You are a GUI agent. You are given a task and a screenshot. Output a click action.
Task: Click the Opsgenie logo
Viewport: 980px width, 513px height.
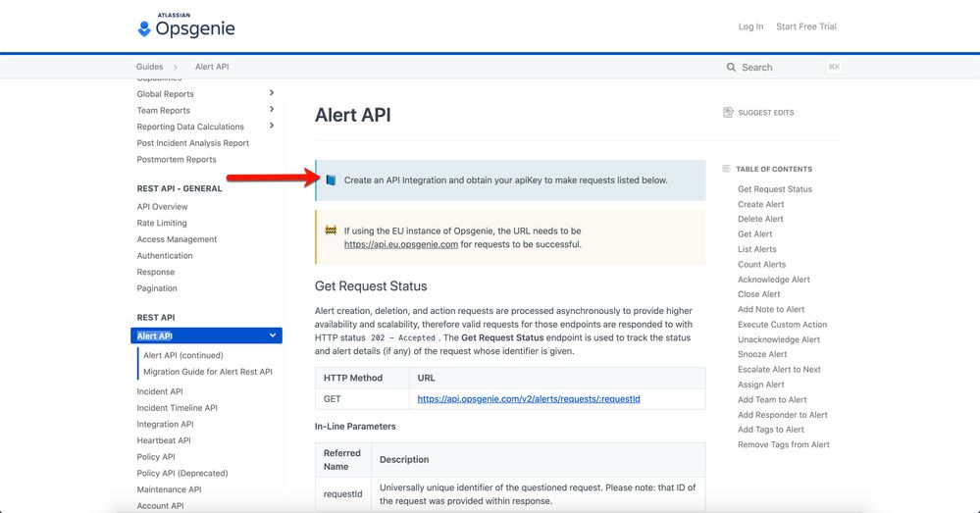pyautogui.click(x=186, y=26)
